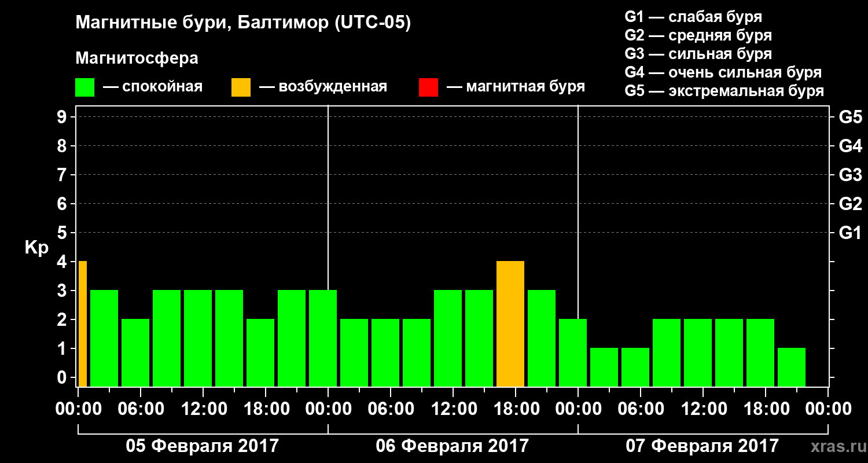Select the line 'G2 — средняя буря'
868x463 pixels.
(x=698, y=35)
